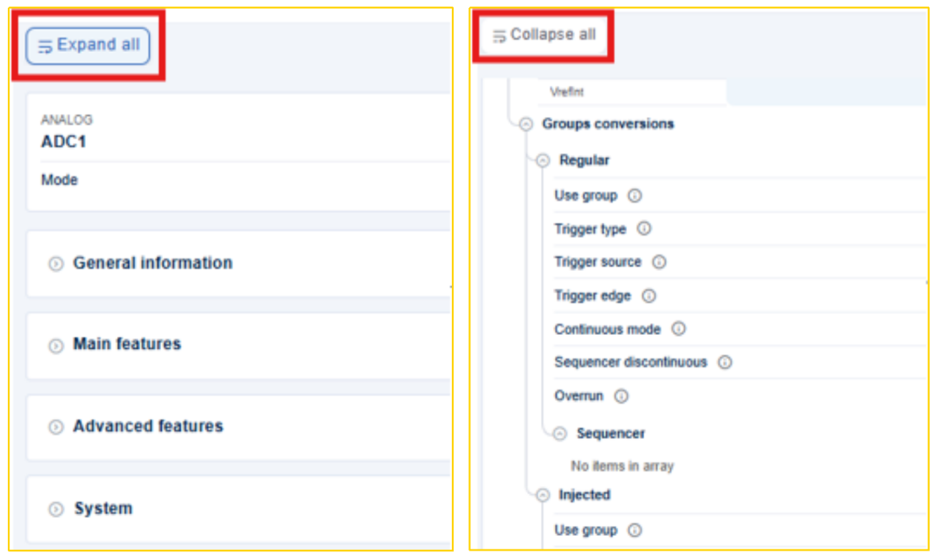Expand the Main features section
Screen dimensions: 935x560
[56, 346]
